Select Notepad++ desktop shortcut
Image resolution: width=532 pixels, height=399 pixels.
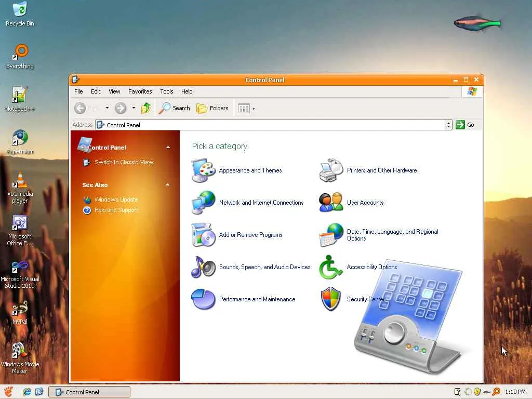click(20, 99)
